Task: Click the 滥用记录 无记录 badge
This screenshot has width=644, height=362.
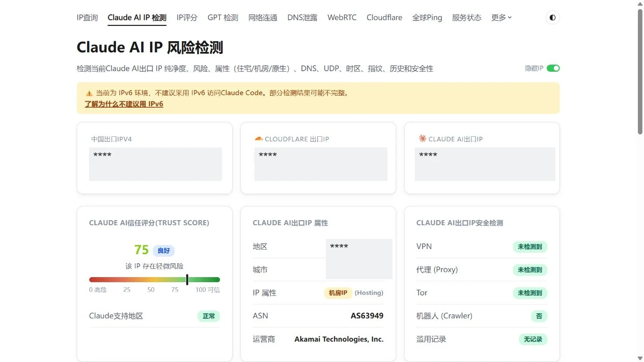Action: point(533,339)
